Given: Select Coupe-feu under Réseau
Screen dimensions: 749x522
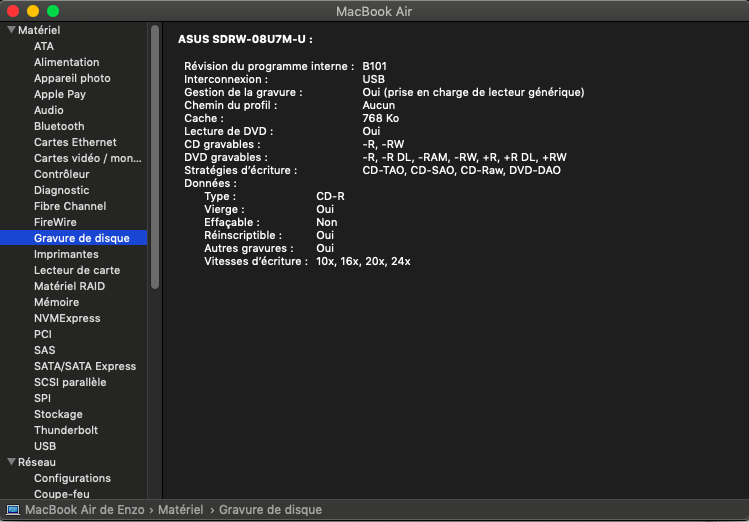Looking at the screenshot, I should tap(62, 494).
